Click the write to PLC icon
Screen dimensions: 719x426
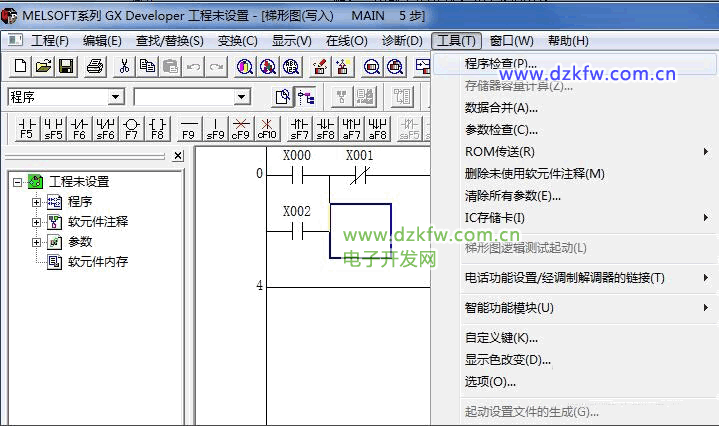click(320, 66)
